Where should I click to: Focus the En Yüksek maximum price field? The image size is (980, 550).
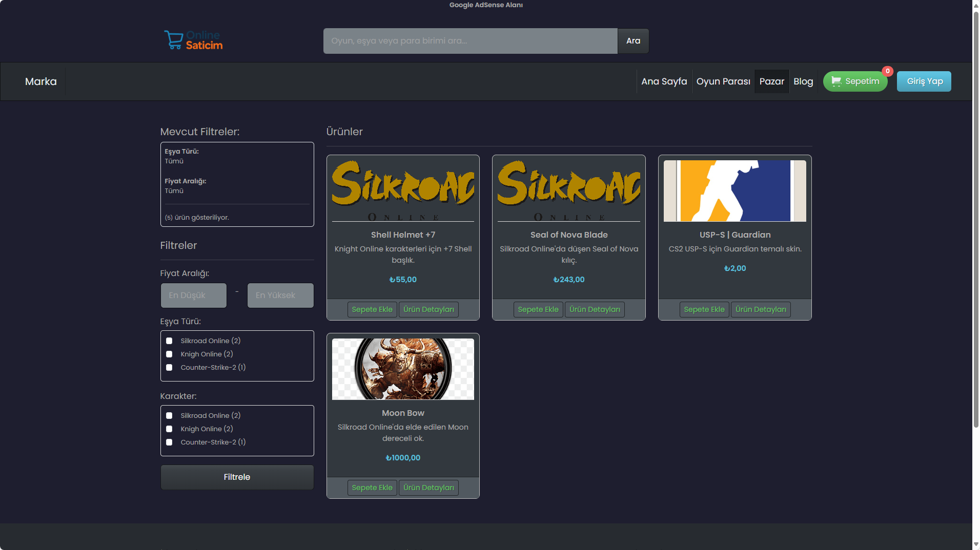(280, 295)
